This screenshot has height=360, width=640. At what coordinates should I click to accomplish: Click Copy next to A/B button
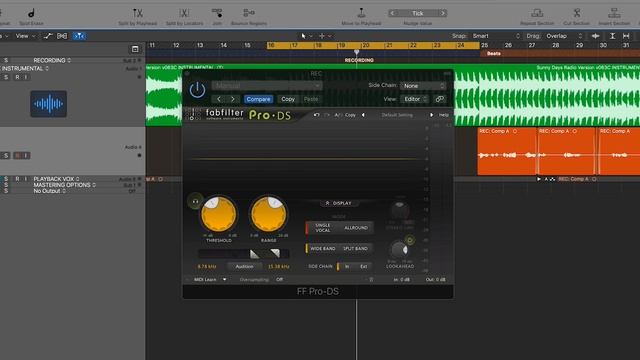350,115
